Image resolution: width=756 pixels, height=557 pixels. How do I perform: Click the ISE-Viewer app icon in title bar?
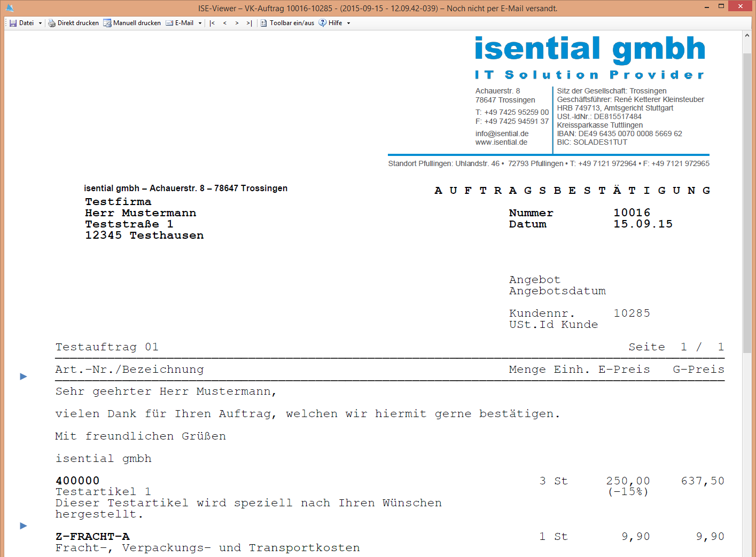(x=10, y=8)
